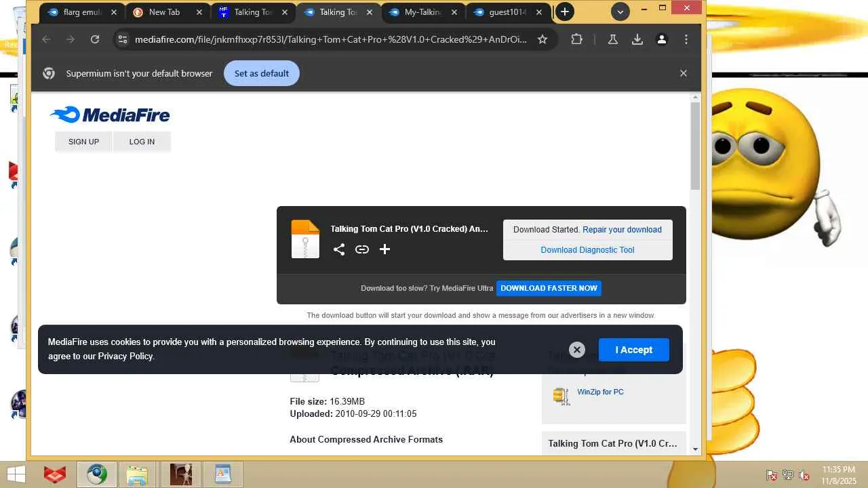
Task: Open the browser three-dot menu
Action: pos(686,39)
